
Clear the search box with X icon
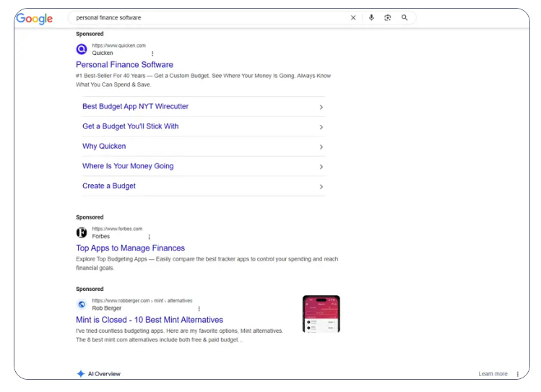(353, 17)
